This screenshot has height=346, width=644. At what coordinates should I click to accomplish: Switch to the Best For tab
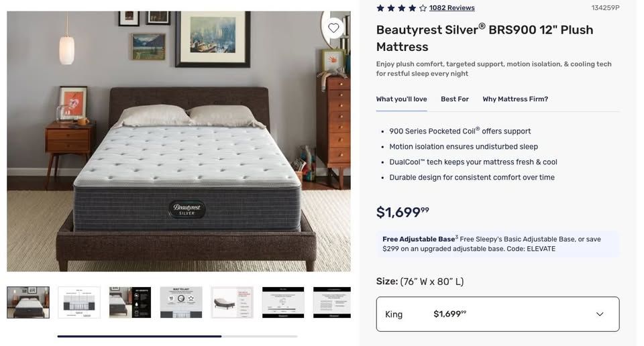tap(455, 99)
